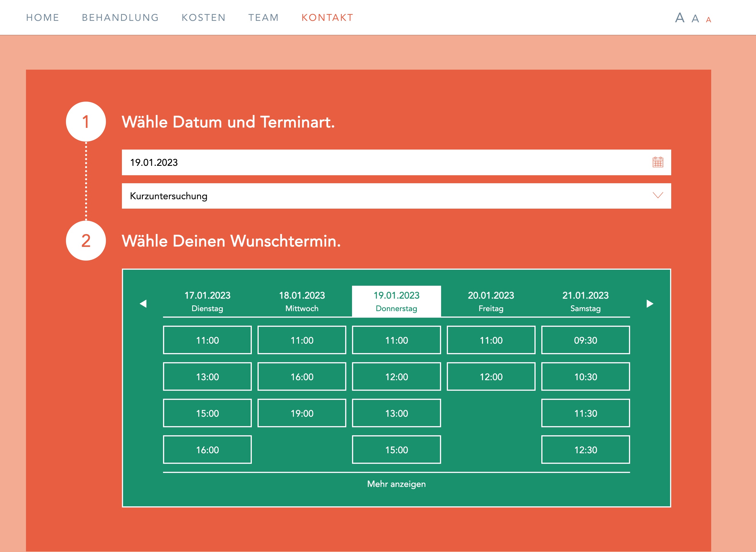756x552 pixels.
Task: Select the smallest font size A
Action: tap(708, 20)
